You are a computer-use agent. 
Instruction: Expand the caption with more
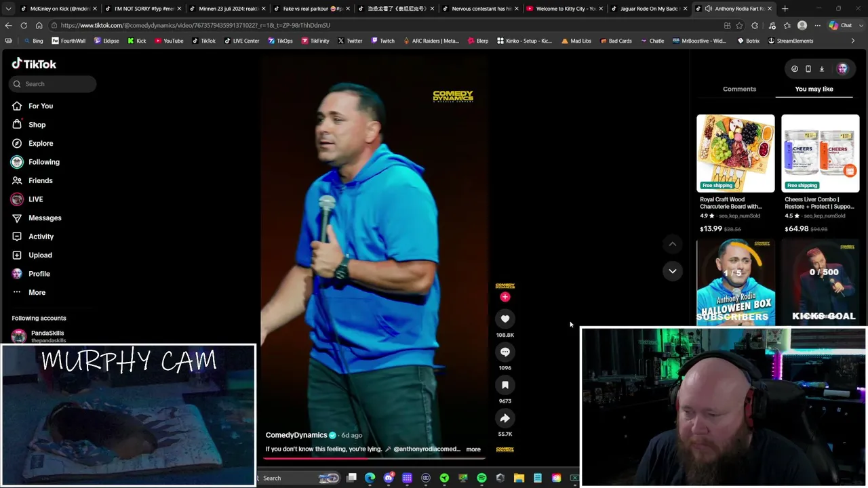point(473,449)
